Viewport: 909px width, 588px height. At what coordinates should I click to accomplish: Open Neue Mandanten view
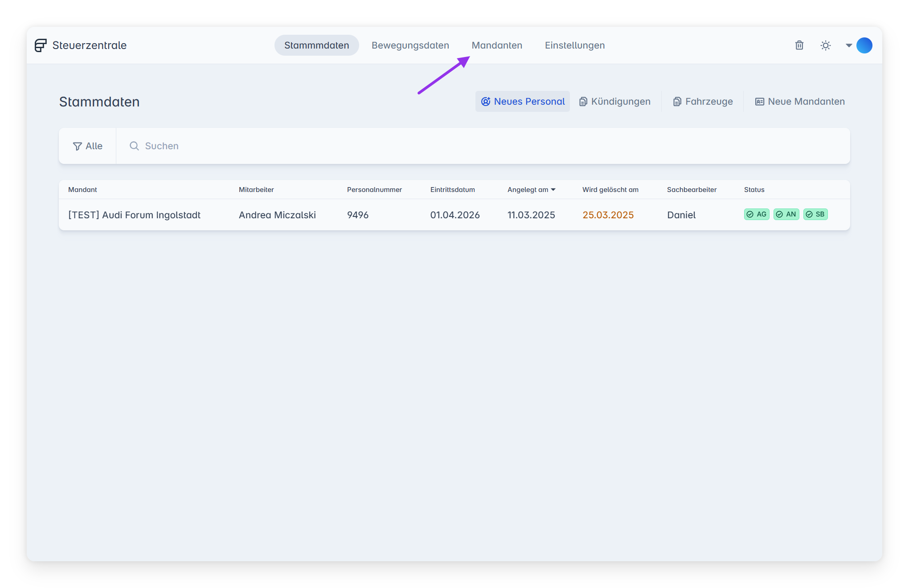tap(800, 102)
